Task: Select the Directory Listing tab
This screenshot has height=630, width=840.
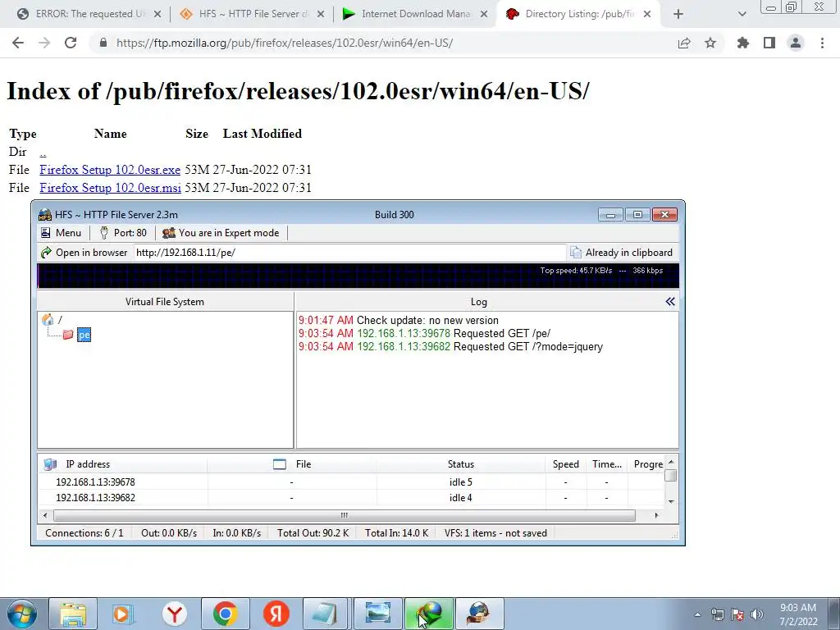Action: [x=577, y=14]
